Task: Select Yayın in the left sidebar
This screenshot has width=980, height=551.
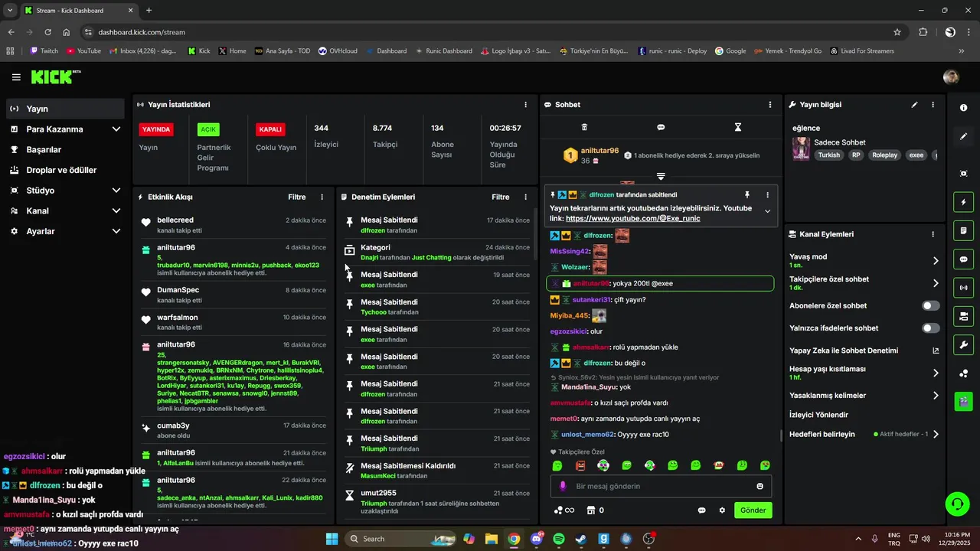Action: pos(65,109)
